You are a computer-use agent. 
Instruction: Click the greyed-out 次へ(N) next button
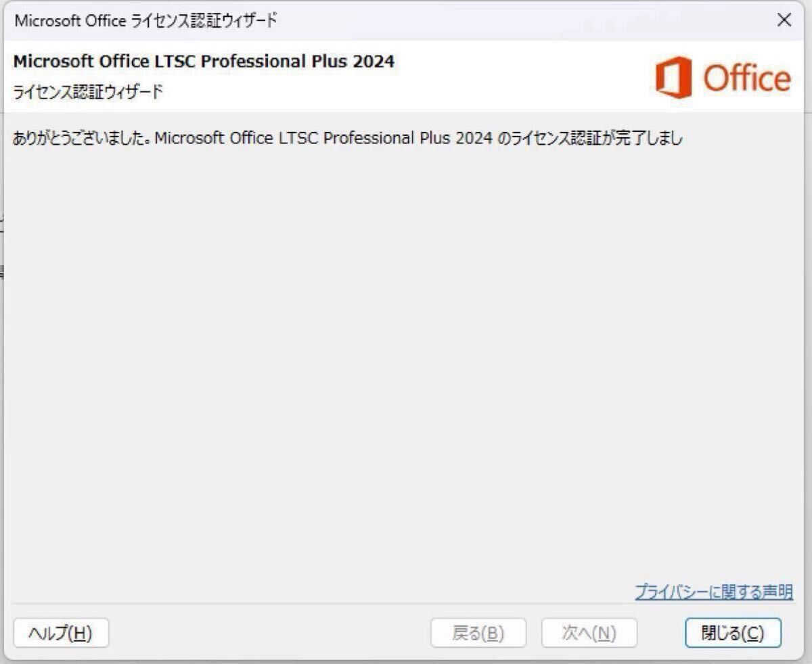pyautogui.click(x=589, y=633)
